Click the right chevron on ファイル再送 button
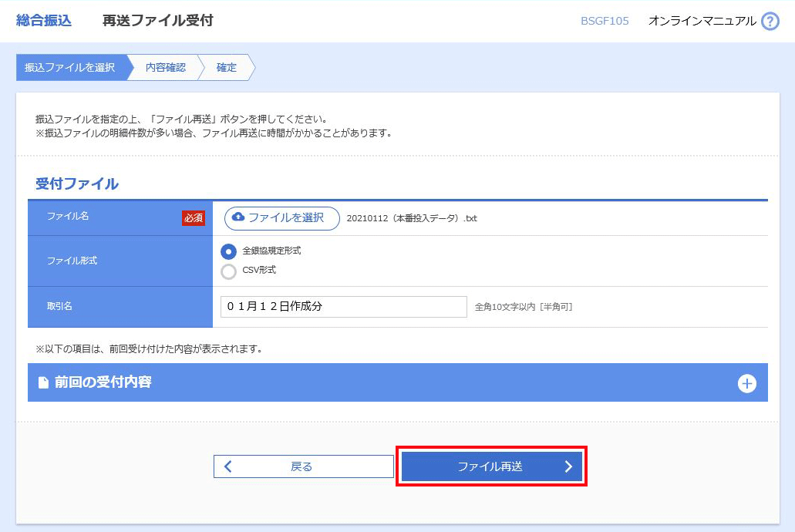This screenshot has width=795, height=532. [568, 466]
